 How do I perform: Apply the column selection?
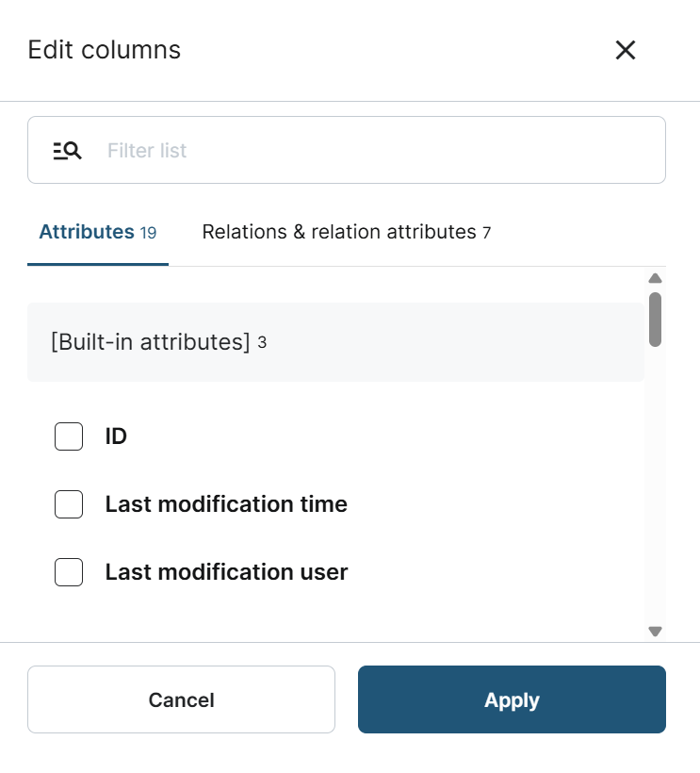[x=512, y=699]
